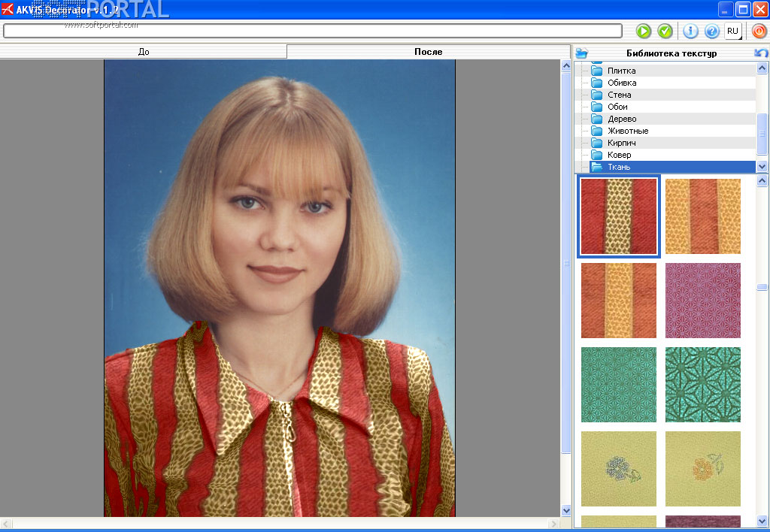Image resolution: width=770 pixels, height=532 pixels.
Task: Open the Стена texture folder
Action: [620, 95]
